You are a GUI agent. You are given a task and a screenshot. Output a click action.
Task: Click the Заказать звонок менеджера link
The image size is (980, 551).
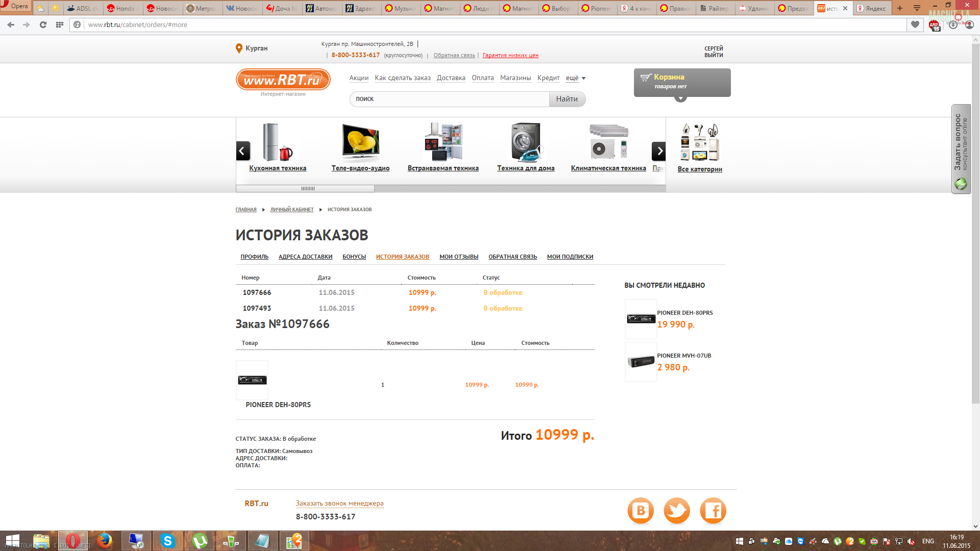pyautogui.click(x=339, y=504)
